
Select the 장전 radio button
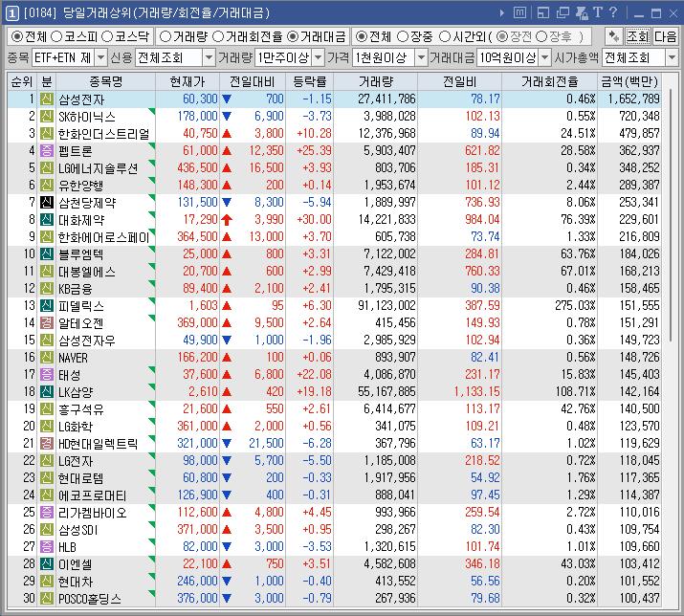coord(502,36)
